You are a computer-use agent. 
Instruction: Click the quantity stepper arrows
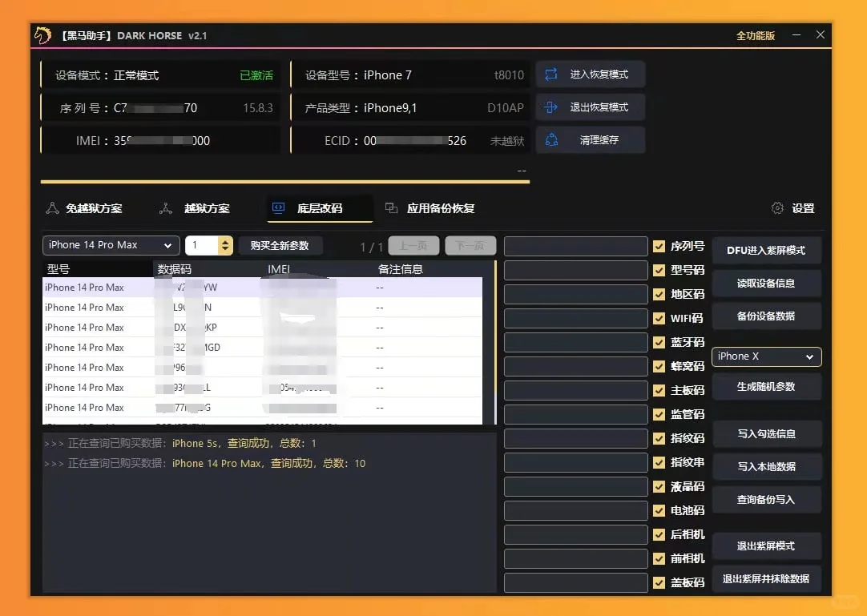pyautogui.click(x=225, y=245)
